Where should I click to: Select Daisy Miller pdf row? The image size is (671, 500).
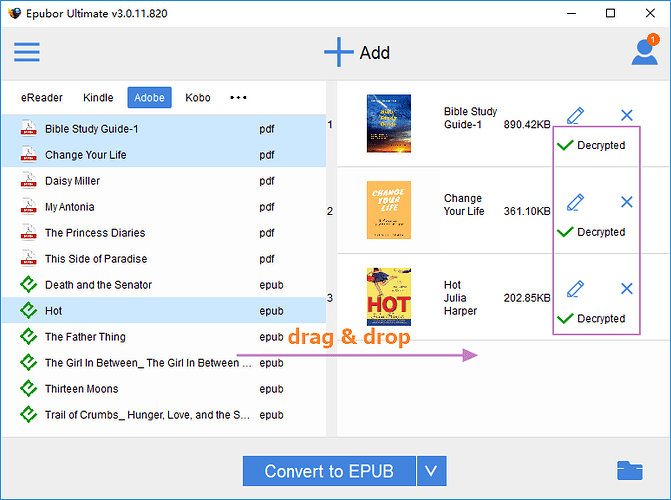(164, 181)
